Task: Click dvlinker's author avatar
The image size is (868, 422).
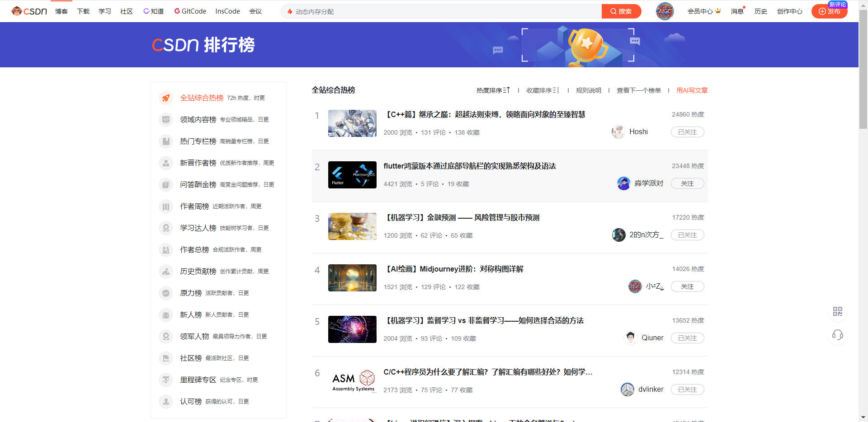Action: click(x=627, y=389)
